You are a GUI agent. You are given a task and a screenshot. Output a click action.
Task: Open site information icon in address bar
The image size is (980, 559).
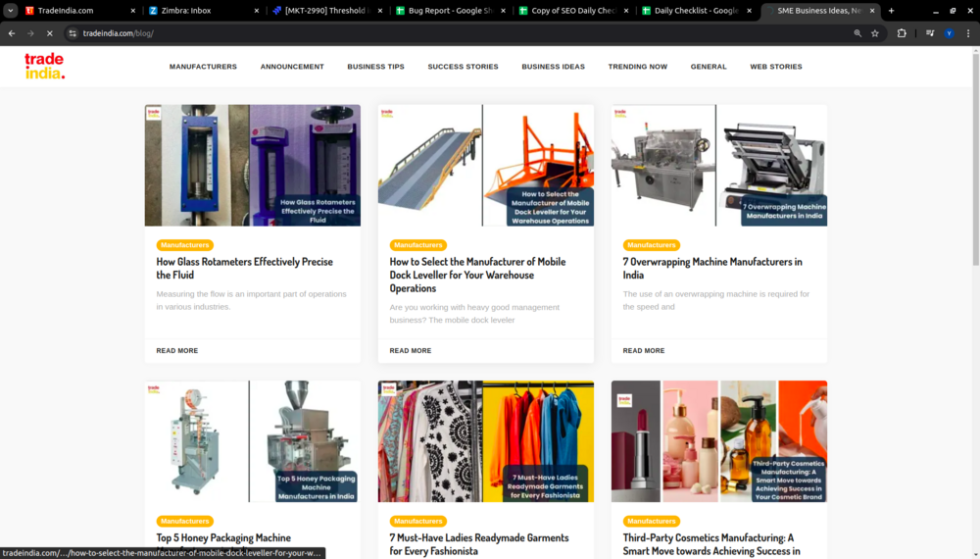pos(73,33)
